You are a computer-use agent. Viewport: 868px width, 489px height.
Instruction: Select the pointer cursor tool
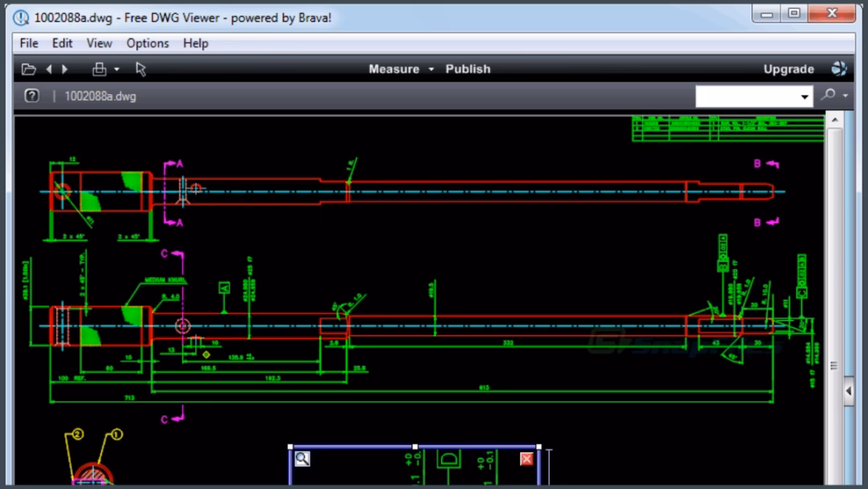(x=141, y=69)
